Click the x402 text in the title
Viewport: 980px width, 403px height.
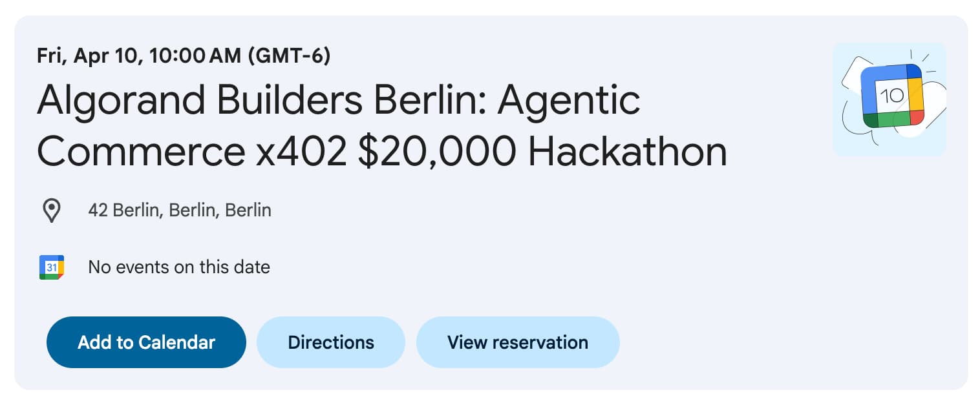tap(301, 152)
